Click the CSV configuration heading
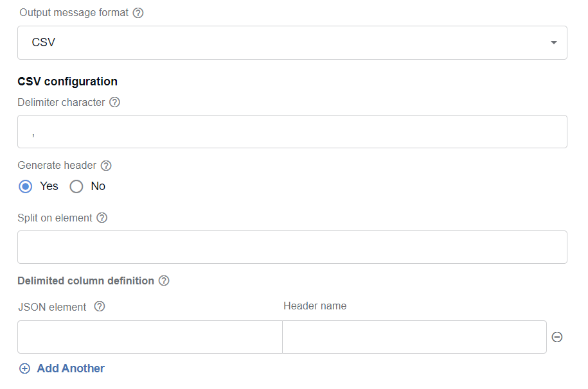Screen dimensions: 588x389 pos(67,82)
